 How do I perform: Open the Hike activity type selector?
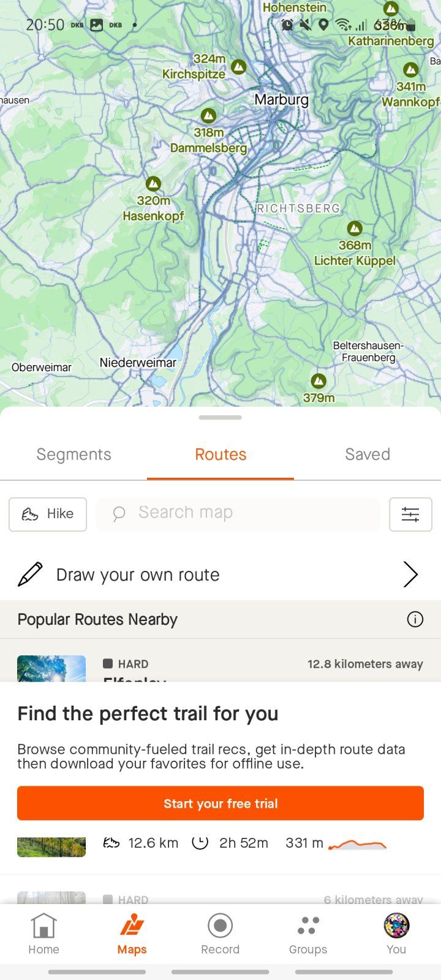pyautogui.click(x=48, y=514)
